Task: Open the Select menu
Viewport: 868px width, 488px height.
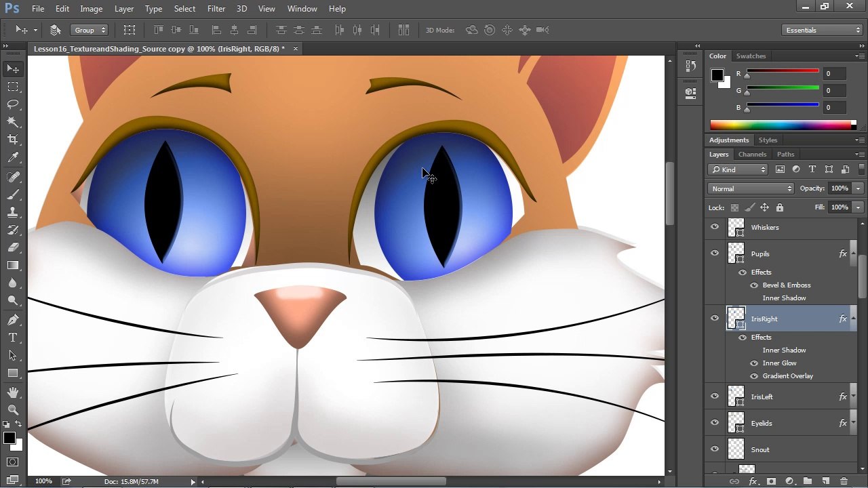Action: tap(184, 9)
